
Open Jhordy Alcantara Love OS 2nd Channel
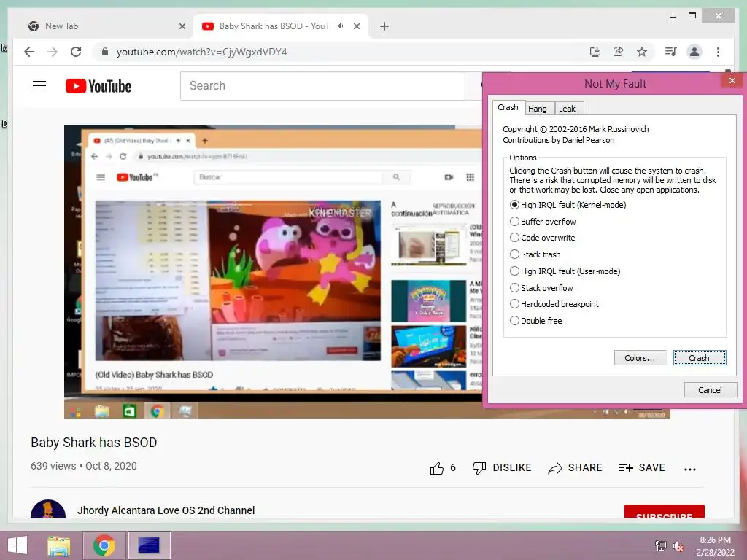[x=166, y=510]
